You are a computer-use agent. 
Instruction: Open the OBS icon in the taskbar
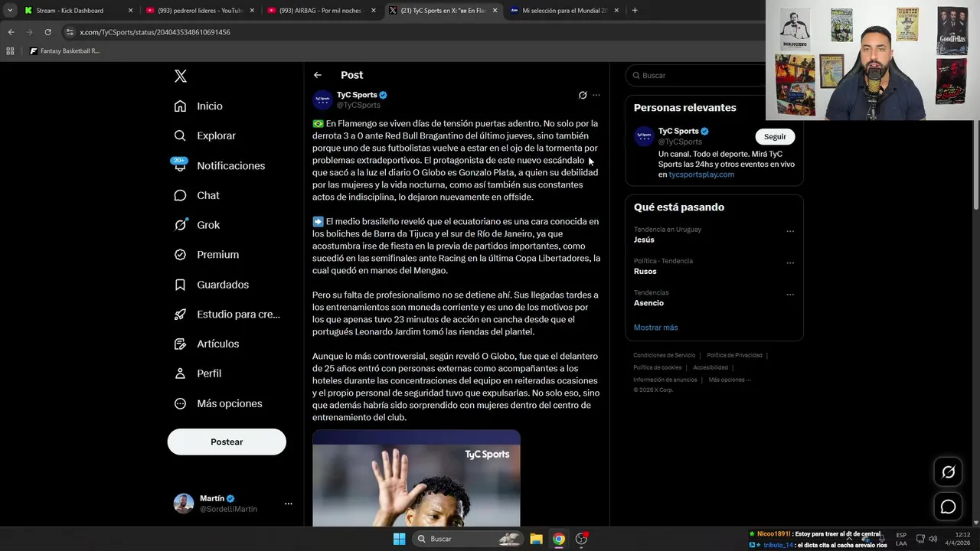[581, 539]
